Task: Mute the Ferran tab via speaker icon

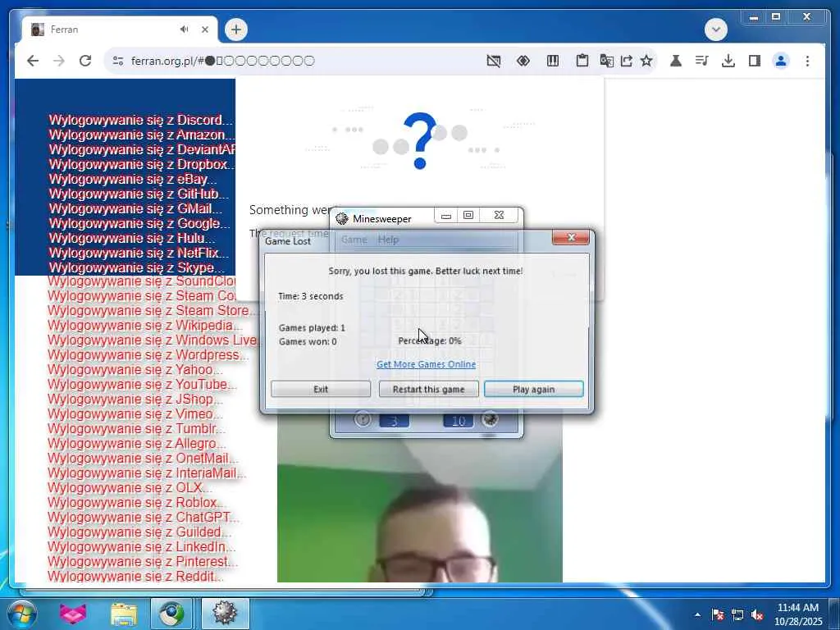Action: [x=185, y=30]
